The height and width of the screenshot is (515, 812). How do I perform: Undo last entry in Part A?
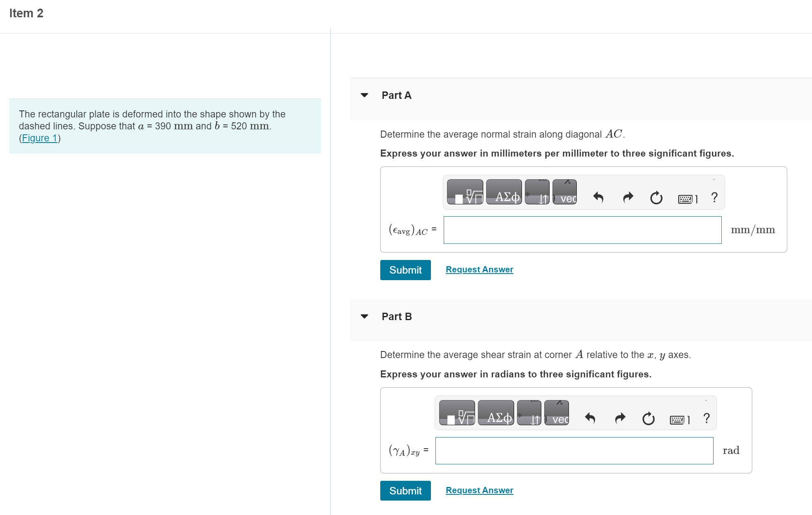598,198
